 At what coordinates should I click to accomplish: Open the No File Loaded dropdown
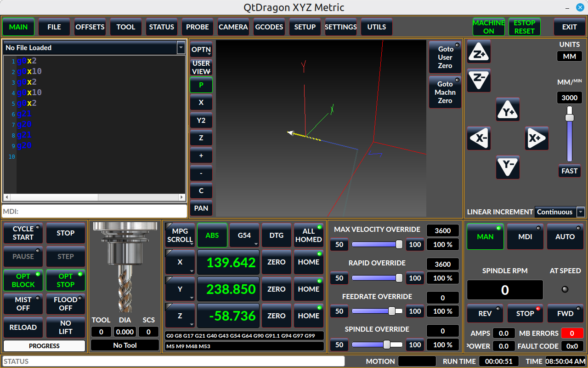(181, 47)
